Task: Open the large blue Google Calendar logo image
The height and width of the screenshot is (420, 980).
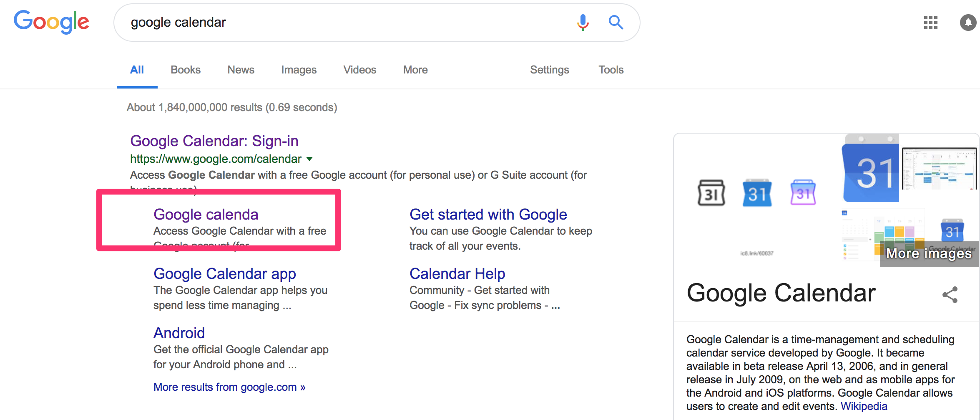Action: tap(871, 168)
